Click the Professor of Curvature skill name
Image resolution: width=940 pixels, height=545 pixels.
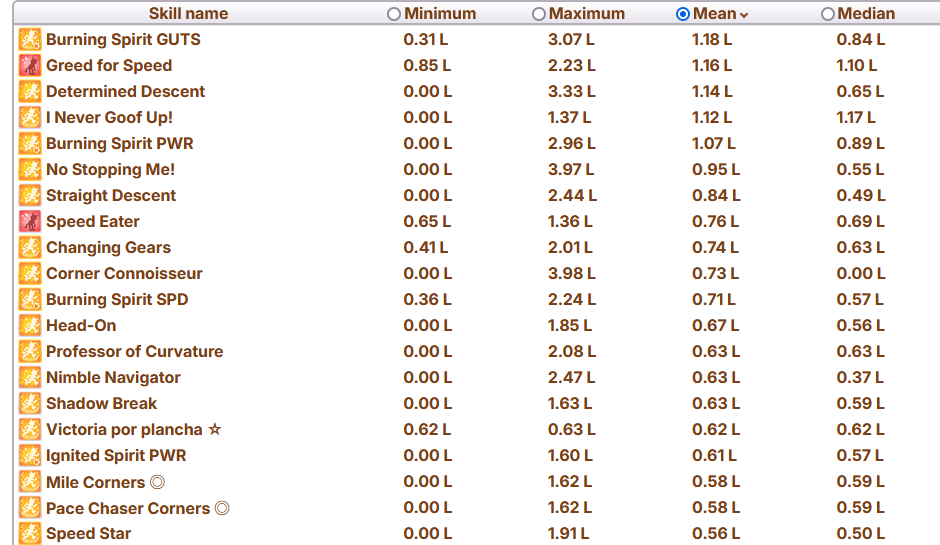point(134,351)
